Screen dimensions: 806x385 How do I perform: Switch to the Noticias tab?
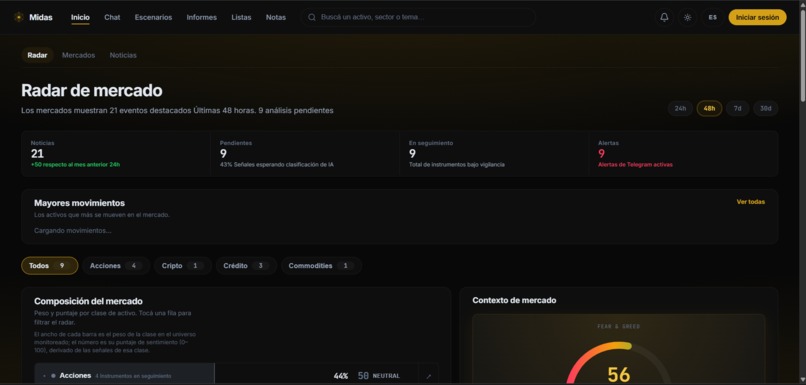click(x=123, y=55)
